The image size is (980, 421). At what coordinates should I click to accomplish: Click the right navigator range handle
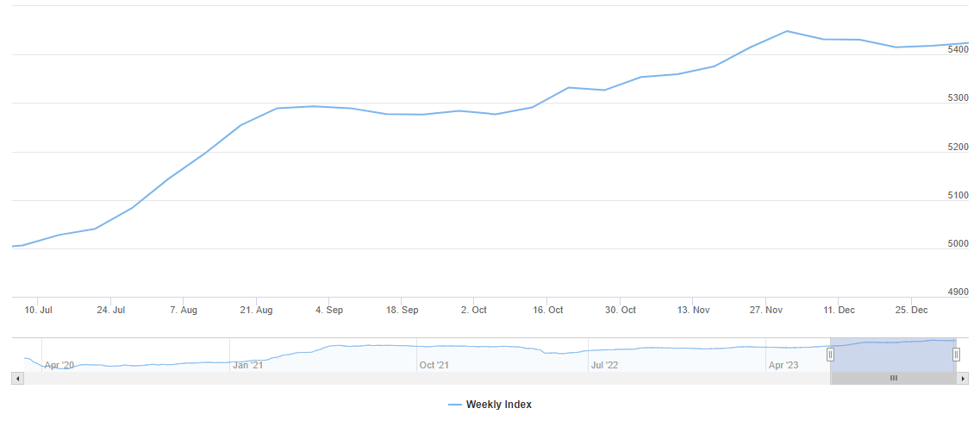point(956,355)
